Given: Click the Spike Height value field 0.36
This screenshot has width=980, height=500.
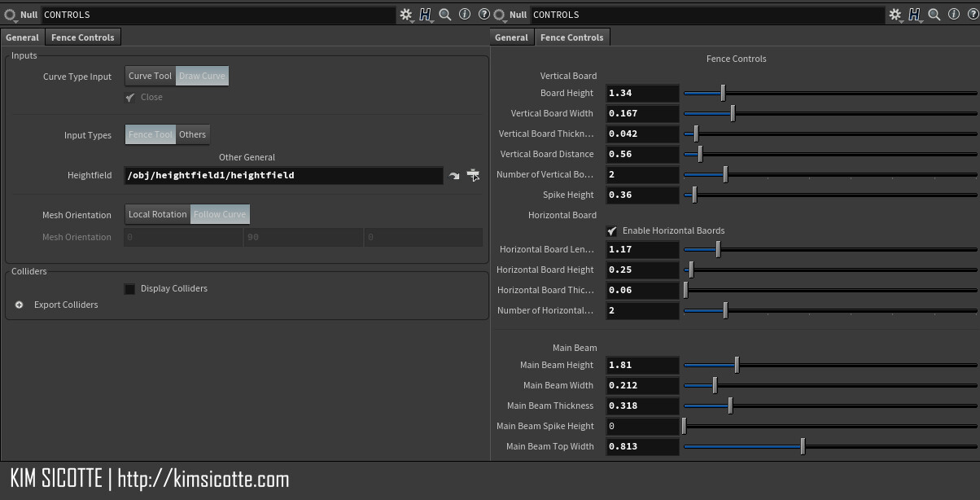Looking at the screenshot, I should pyautogui.click(x=642, y=195).
